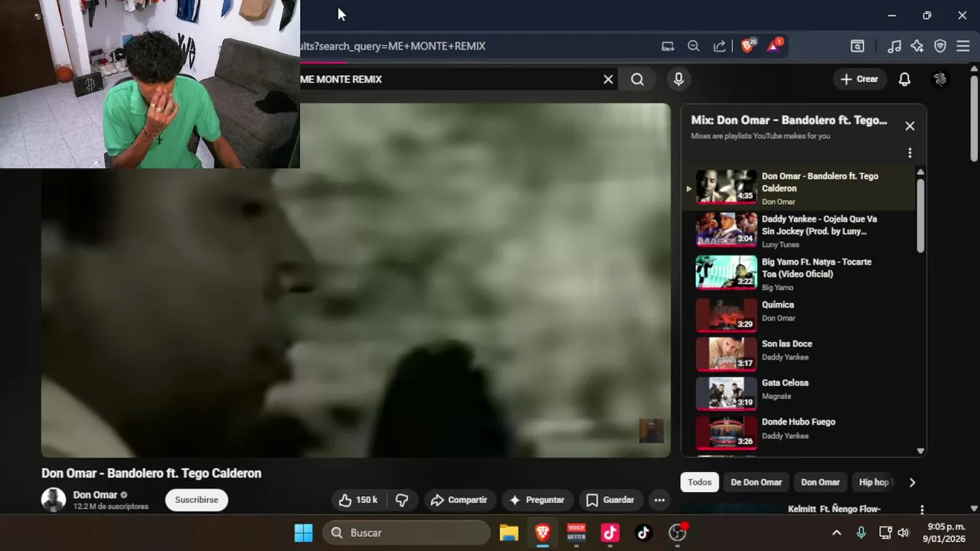980x551 pixels.
Task: Select the De Don Omar filter chip
Action: [756, 482]
